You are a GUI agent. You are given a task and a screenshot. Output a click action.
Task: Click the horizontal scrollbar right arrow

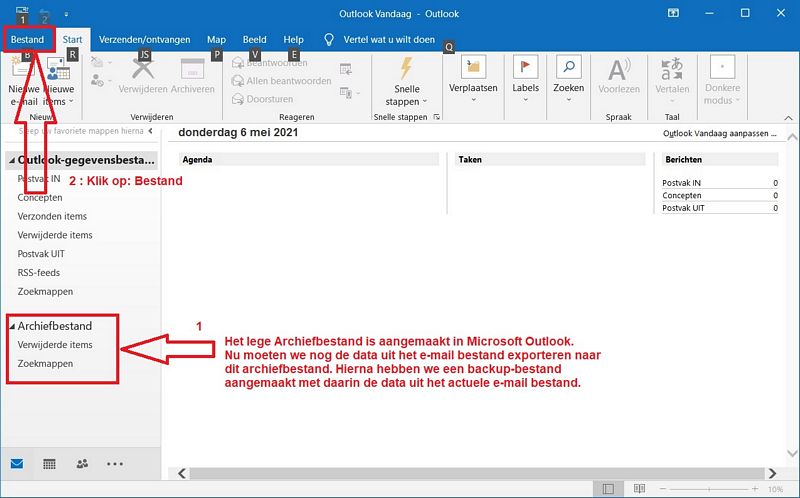point(772,474)
